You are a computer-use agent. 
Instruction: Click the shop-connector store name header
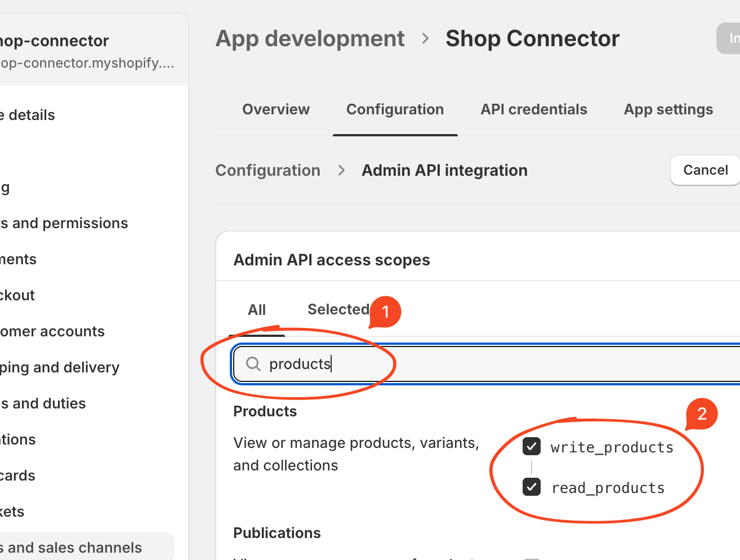[x=54, y=41]
